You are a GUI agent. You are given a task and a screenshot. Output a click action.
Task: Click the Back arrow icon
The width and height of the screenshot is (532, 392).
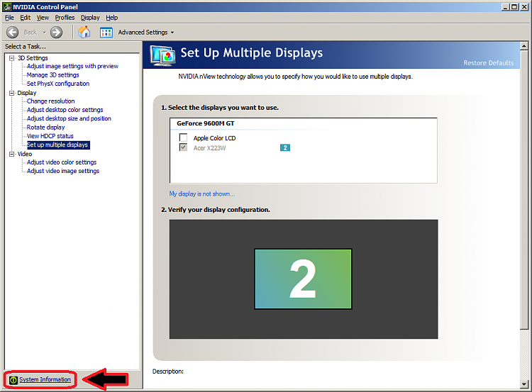click(13, 32)
